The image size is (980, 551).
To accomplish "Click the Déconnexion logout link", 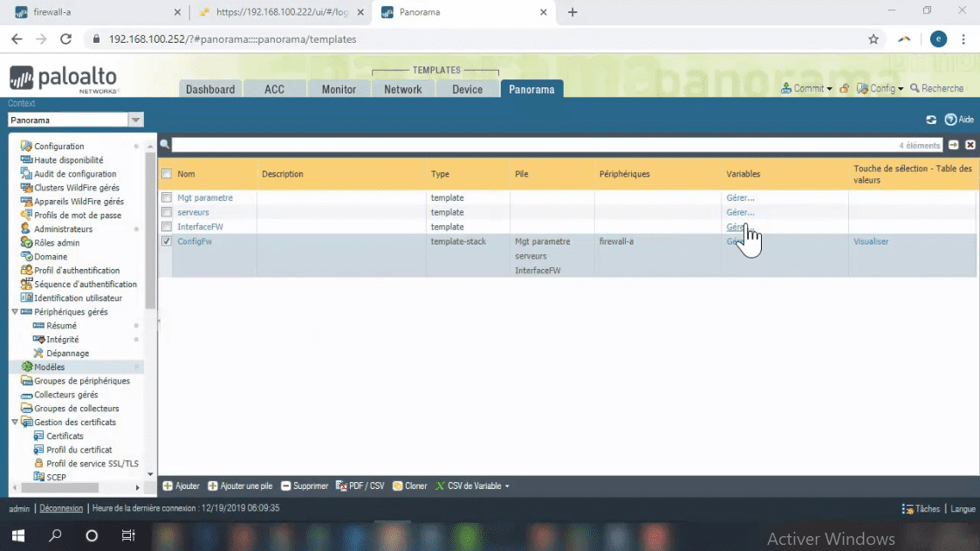I will [x=61, y=508].
